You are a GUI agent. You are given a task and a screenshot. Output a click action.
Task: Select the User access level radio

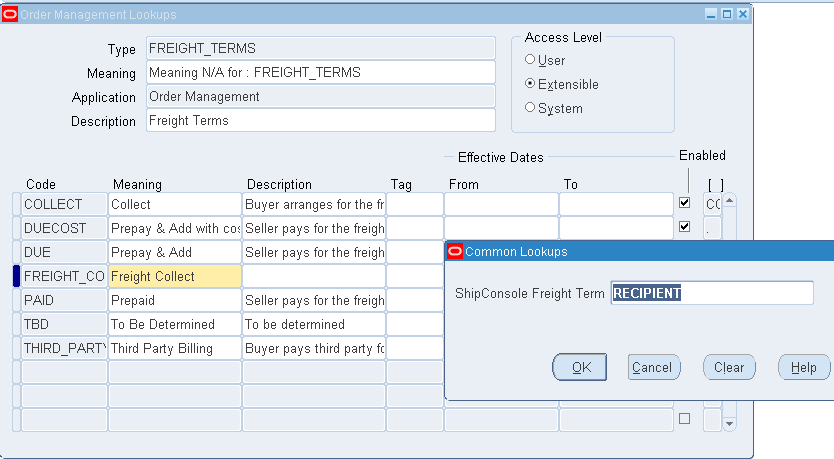pyautogui.click(x=530, y=60)
